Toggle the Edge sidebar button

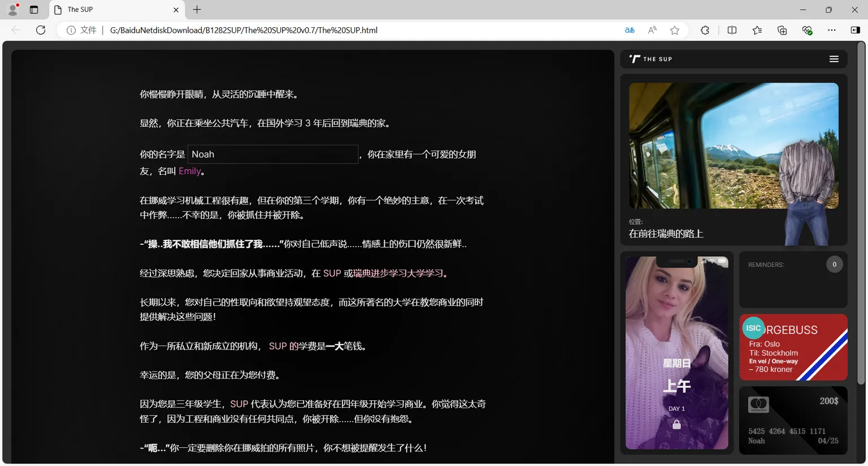pyautogui.click(x=855, y=31)
